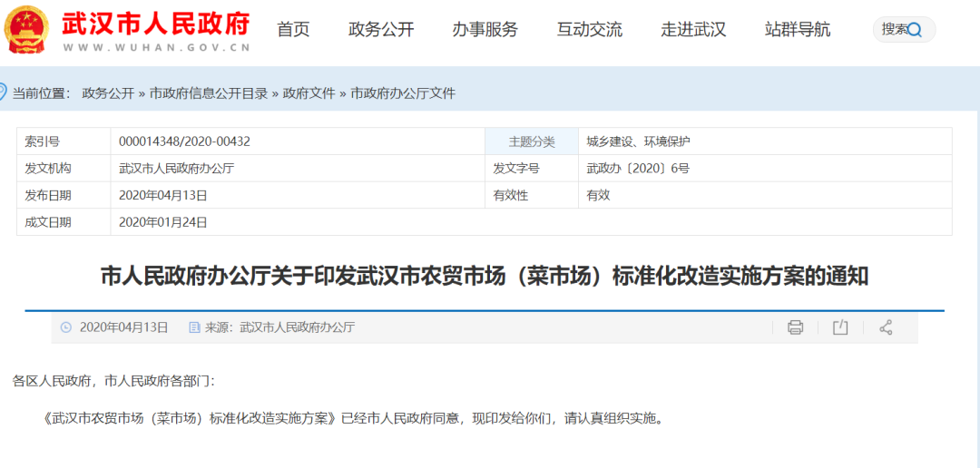The width and height of the screenshot is (980, 468).
Task: Click the national emblem logo
Action: pos(27,30)
